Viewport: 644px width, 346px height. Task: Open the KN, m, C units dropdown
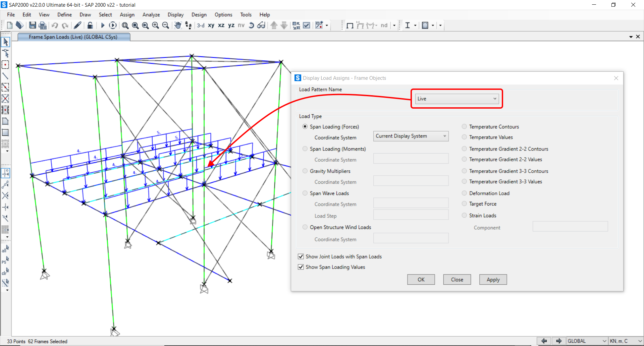625,341
